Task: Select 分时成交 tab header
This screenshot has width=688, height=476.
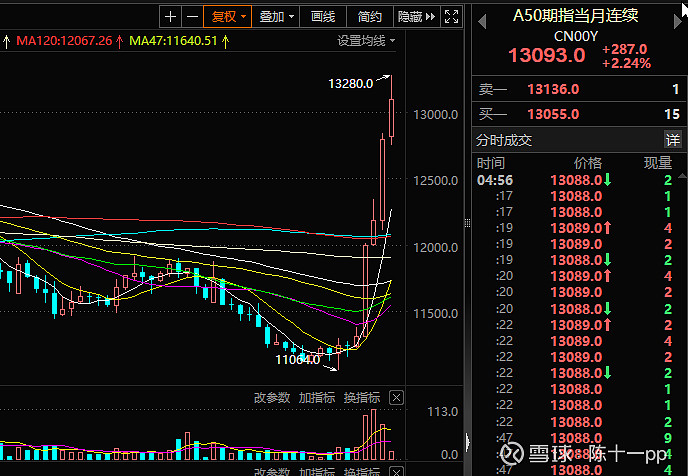Action: click(x=504, y=140)
